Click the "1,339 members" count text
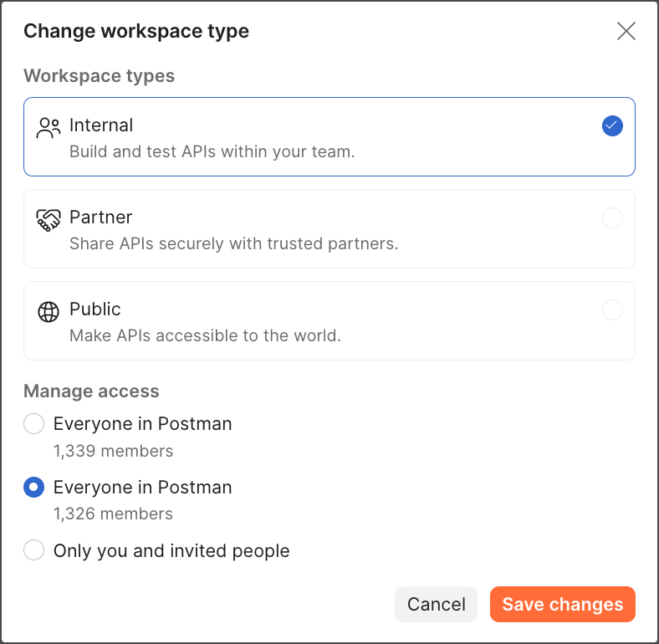This screenshot has height=644, width=659. pos(113,451)
